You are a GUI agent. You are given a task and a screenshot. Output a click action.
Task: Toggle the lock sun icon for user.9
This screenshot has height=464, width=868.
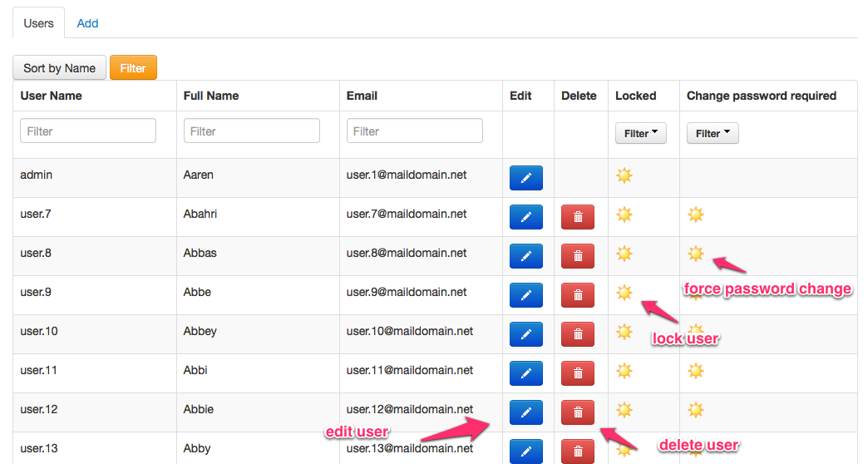pyautogui.click(x=624, y=293)
